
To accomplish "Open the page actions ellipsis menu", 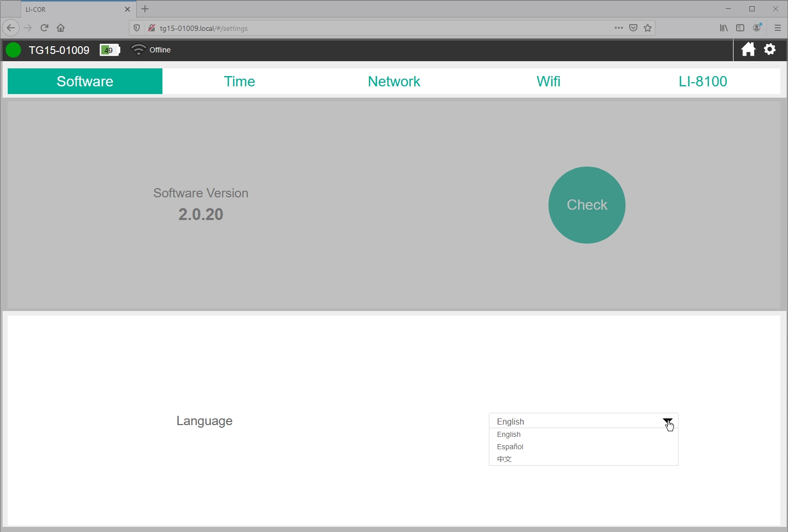I will point(619,28).
